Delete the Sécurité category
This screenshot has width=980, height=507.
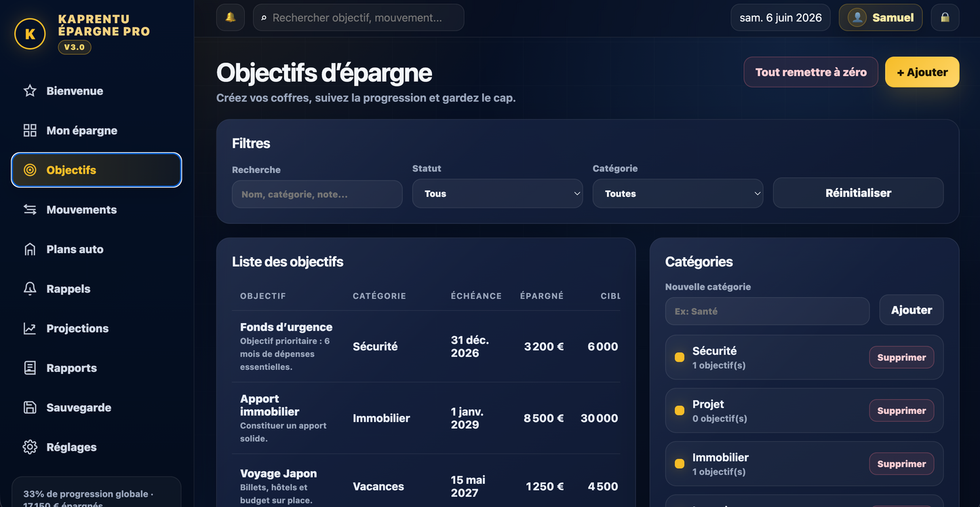[x=902, y=358]
